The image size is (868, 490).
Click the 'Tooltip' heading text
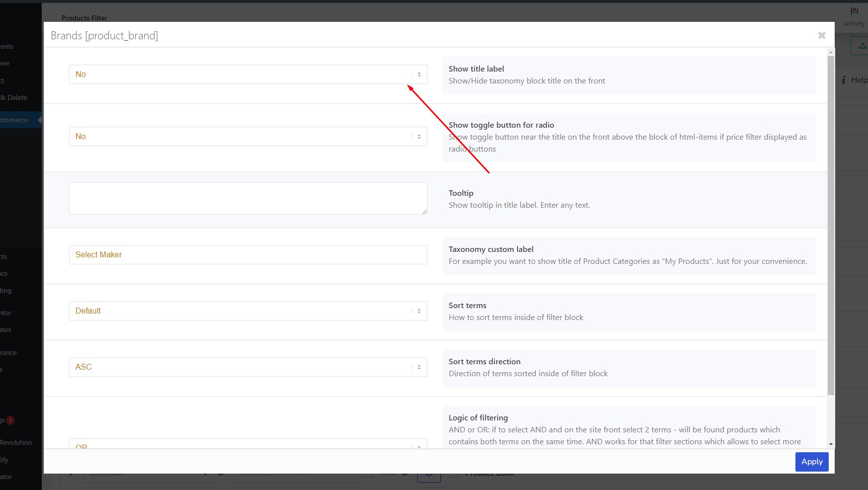461,193
